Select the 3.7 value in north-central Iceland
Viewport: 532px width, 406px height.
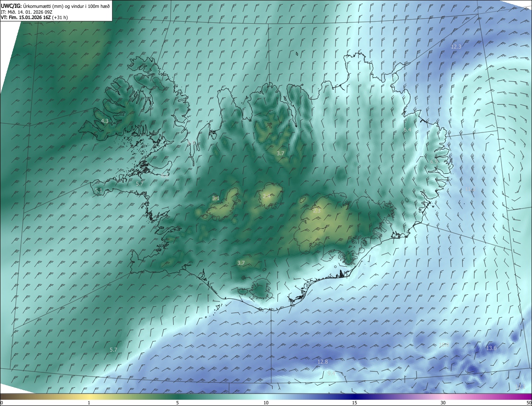(281, 153)
